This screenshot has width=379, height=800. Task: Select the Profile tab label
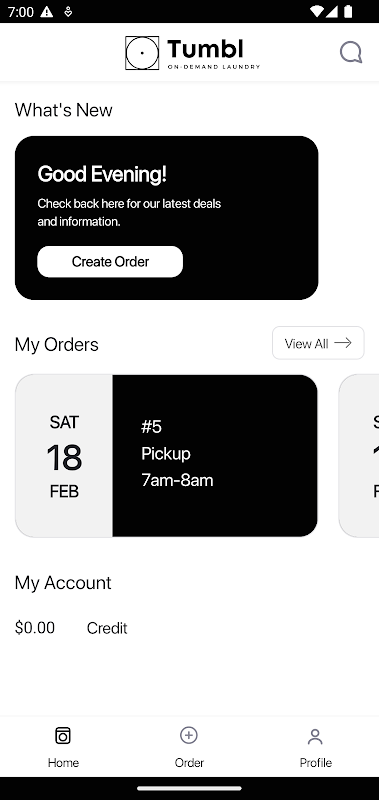[316, 763]
